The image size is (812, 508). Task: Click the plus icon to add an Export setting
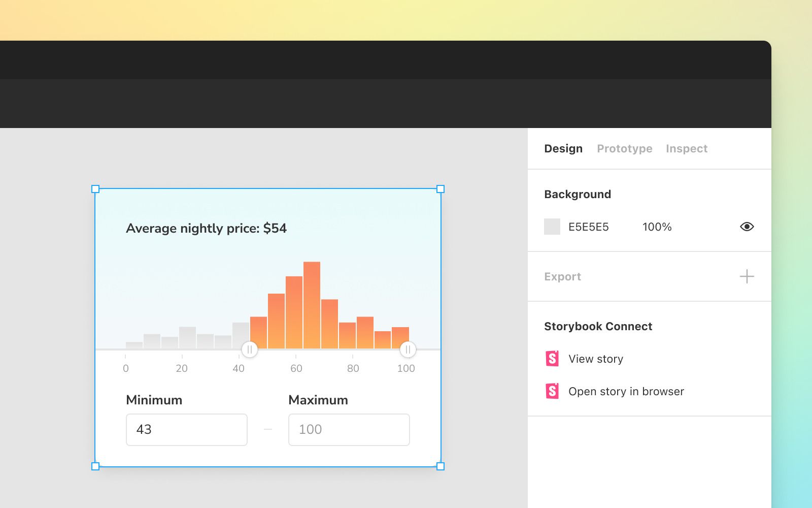[747, 276]
